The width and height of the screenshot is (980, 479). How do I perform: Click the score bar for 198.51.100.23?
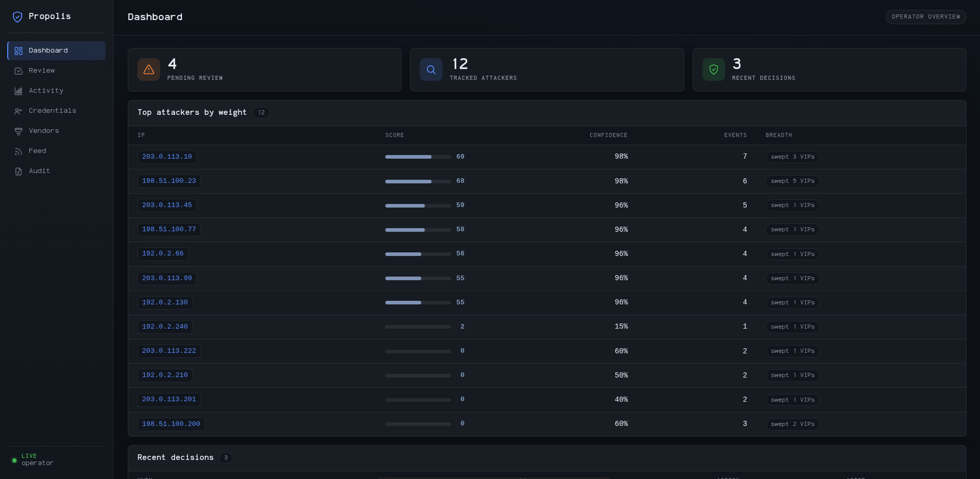(x=418, y=181)
